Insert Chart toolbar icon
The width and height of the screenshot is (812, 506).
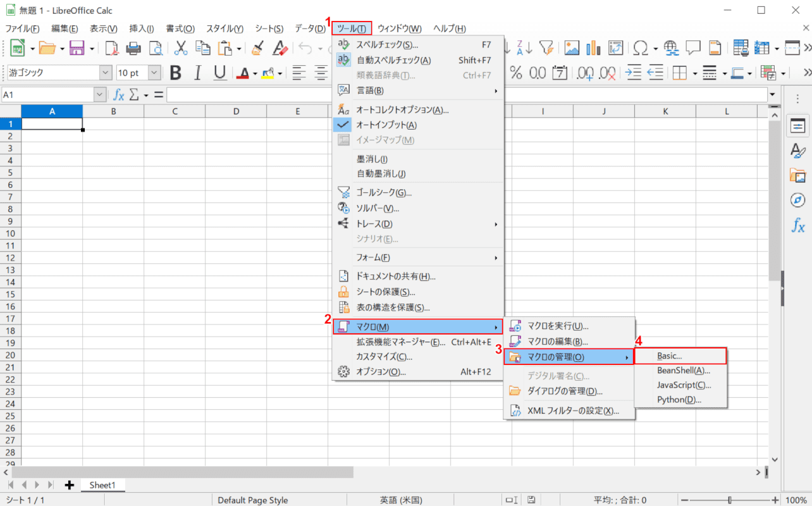pyautogui.click(x=593, y=48)
